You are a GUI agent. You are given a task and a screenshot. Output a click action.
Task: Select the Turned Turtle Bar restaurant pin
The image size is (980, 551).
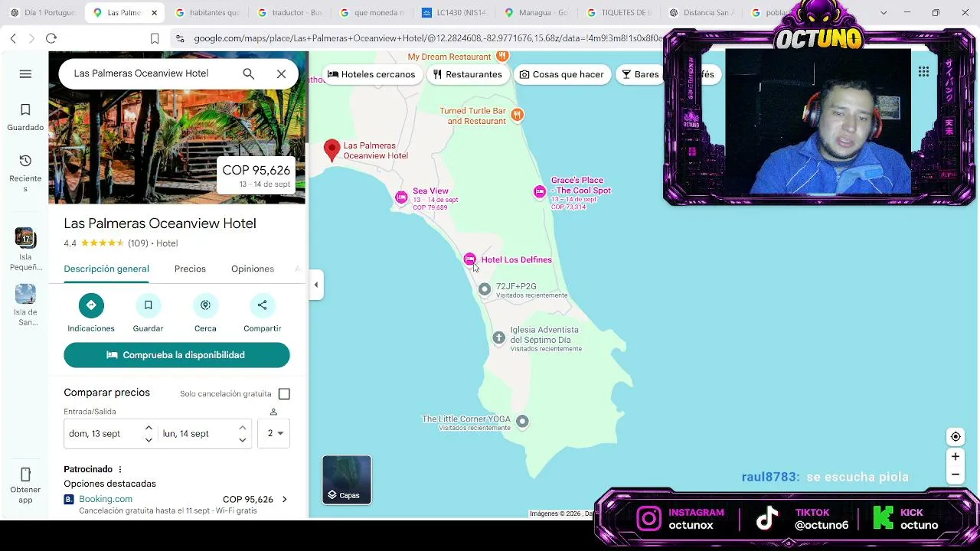[x=518, y=115]
